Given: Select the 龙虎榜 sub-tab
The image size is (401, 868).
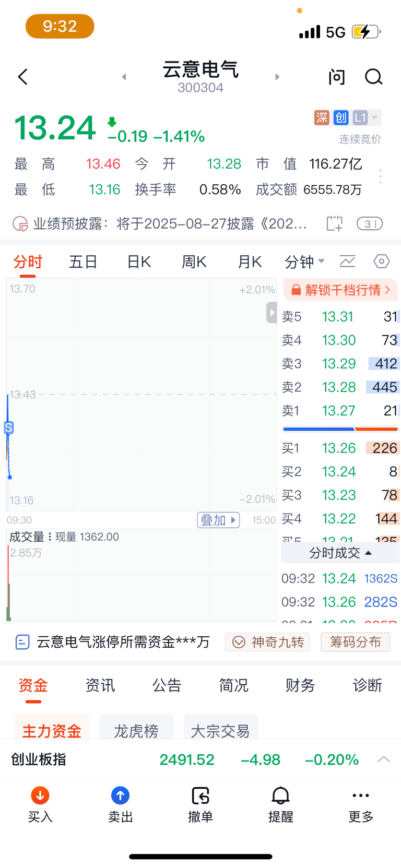Looking at the screenshot, I should 136,727.
